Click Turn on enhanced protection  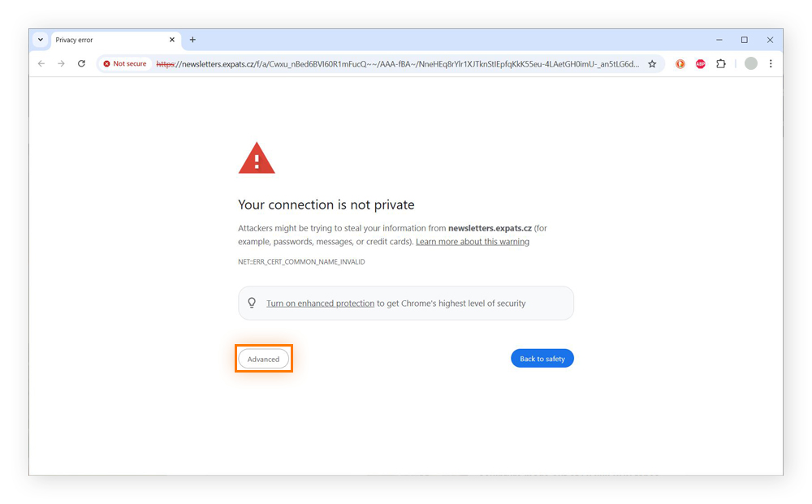coord(320,302)
